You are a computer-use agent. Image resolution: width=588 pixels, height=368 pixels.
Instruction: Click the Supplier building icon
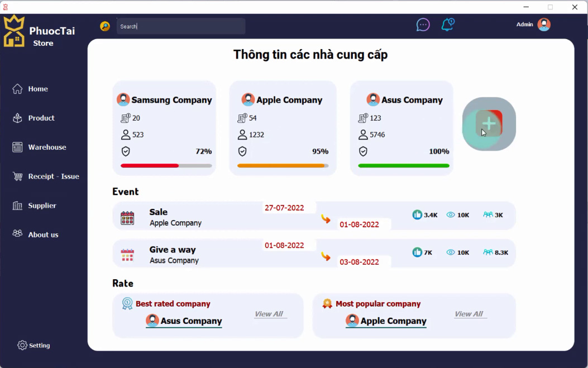(17, 205)
